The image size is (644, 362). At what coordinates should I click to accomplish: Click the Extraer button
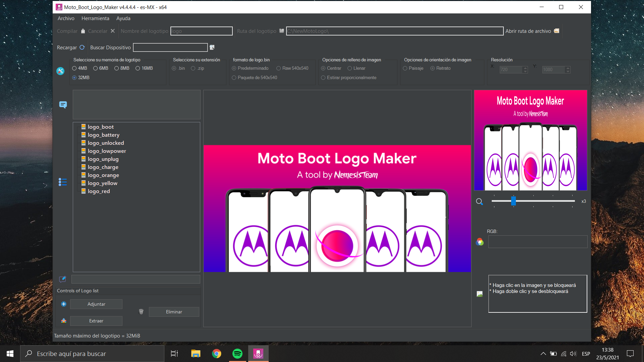[96, 321]
